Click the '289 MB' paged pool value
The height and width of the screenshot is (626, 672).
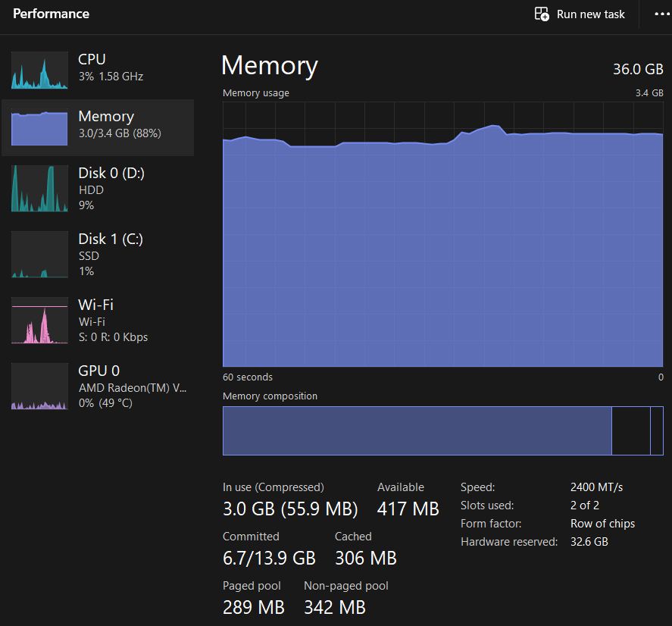click(x=254, y=607)
